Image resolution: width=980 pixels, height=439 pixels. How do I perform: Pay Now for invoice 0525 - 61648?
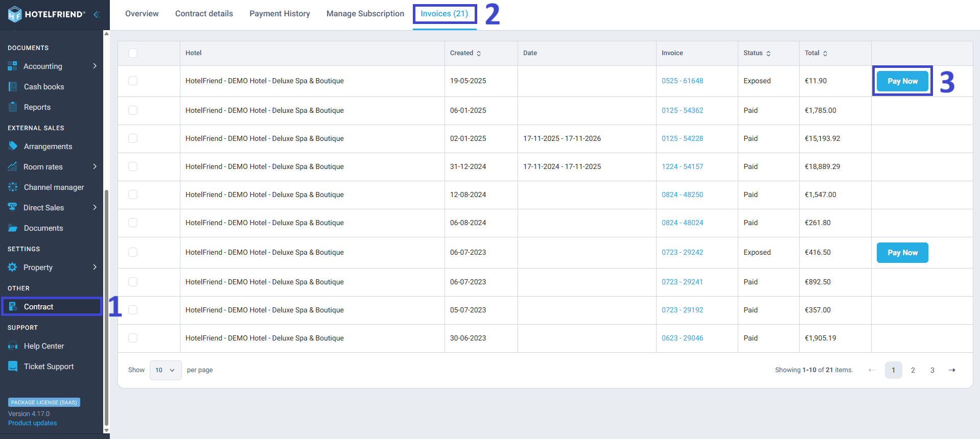[x=902, y=81]
